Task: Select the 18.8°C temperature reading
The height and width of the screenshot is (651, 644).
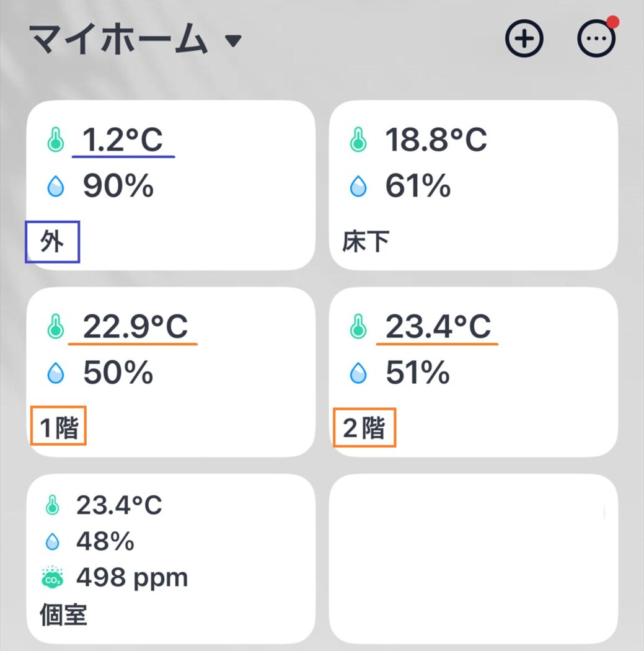Action: point(436,140)
